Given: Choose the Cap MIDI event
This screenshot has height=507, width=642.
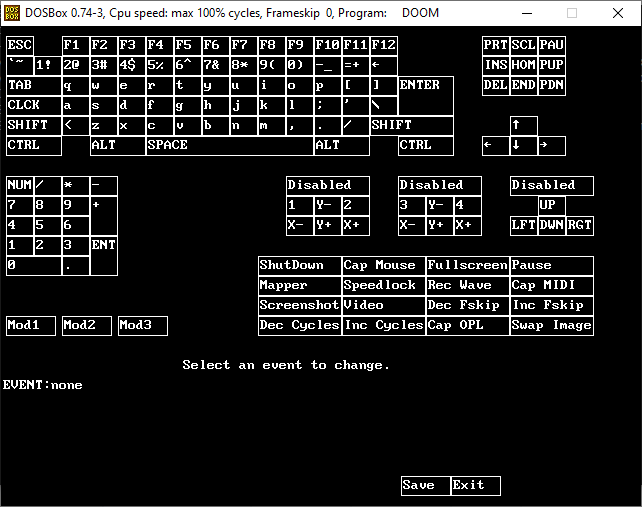Looking at the screenshot, I should coord(552,286).
